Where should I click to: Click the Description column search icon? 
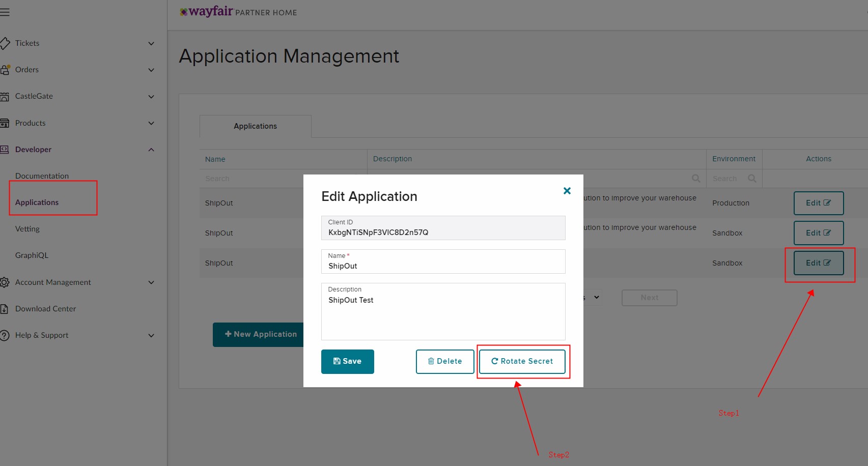click(696, 179)
